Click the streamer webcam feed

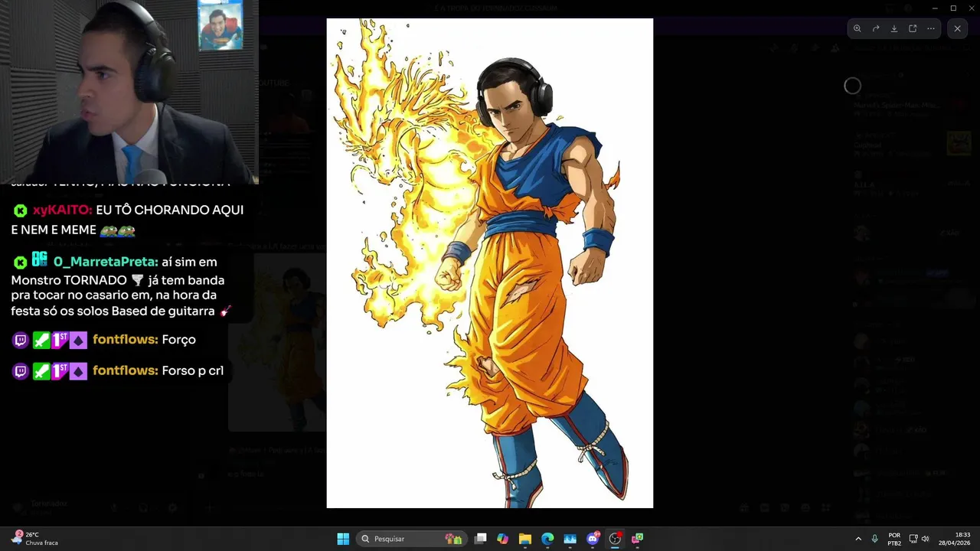point(129,92)
